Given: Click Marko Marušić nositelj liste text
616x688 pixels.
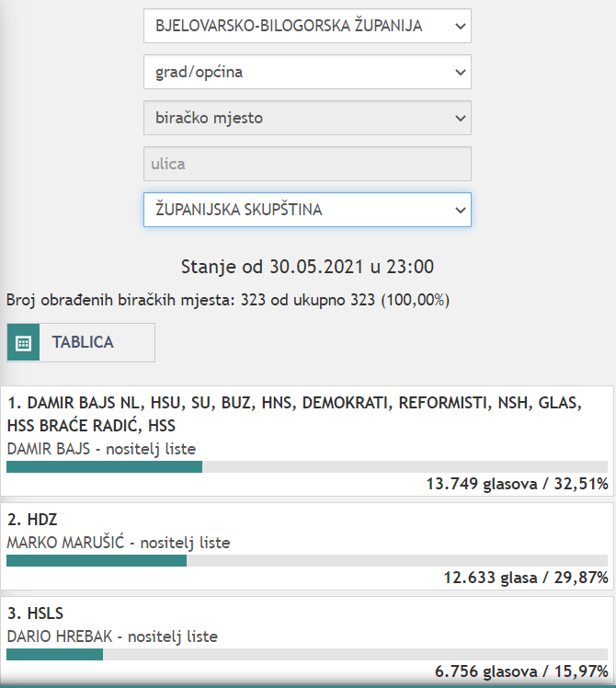Looking at the screenshot, I should pyautogui.click(x=119, y=543).
